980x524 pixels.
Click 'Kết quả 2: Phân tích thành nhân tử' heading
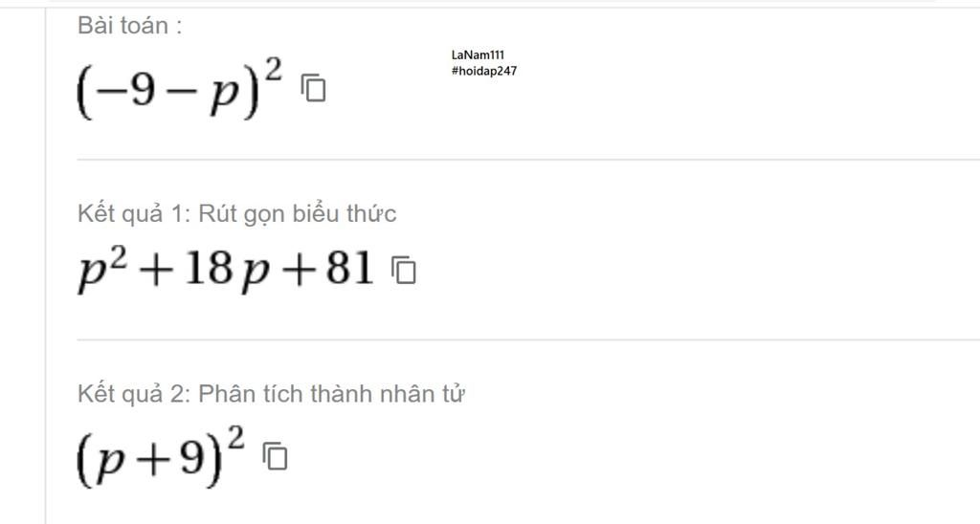271,394
